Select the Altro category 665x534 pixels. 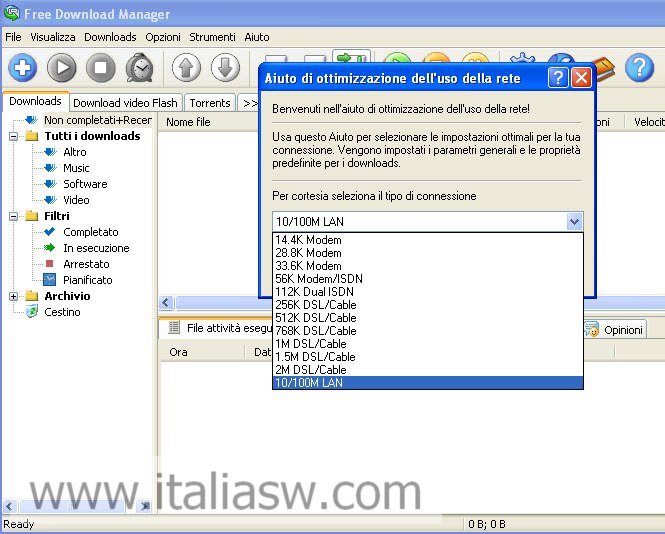point(75,152)
